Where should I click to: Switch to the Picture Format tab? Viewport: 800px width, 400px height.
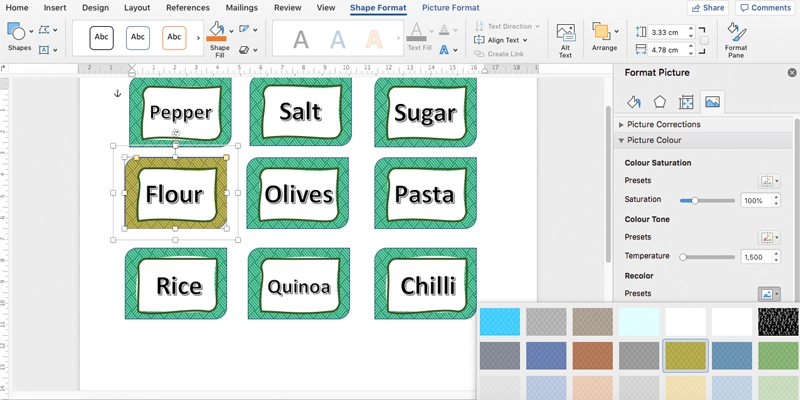point(450,8)
